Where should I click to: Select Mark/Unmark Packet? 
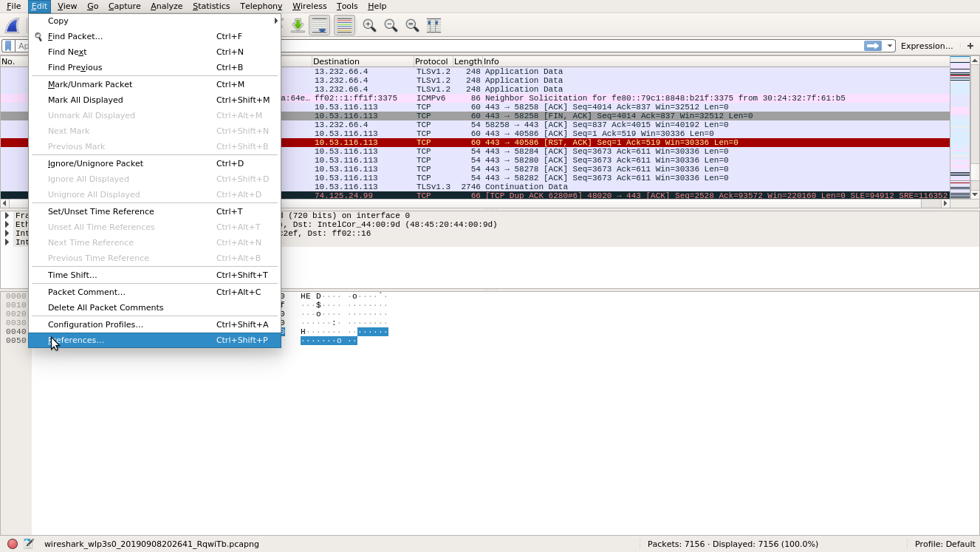pyautogui.click(x=154, y=84)
